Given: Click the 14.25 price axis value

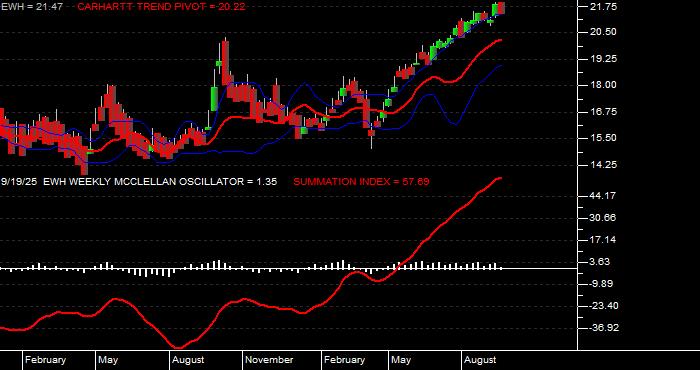Looking at the screenshot, I should 604,165.
